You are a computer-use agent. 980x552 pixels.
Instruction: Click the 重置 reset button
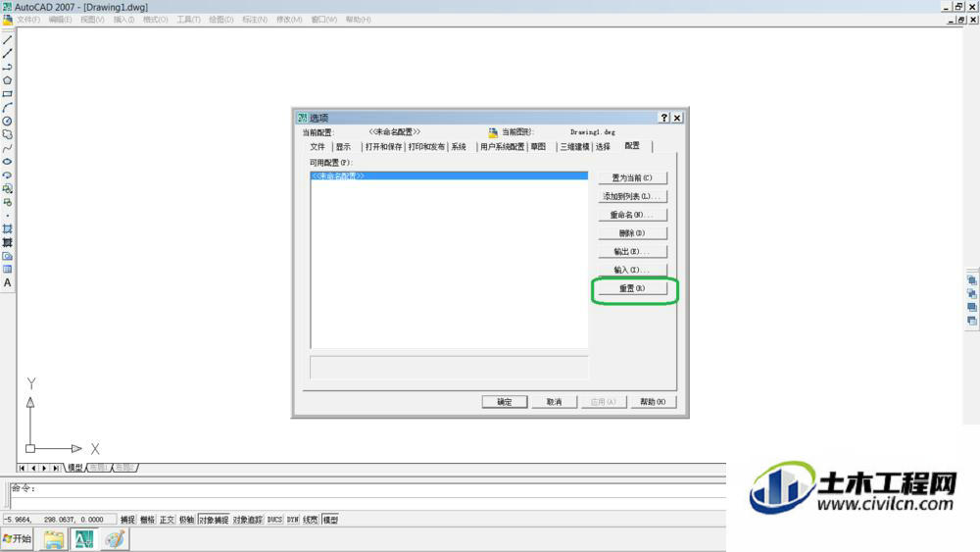click(632, 288)
